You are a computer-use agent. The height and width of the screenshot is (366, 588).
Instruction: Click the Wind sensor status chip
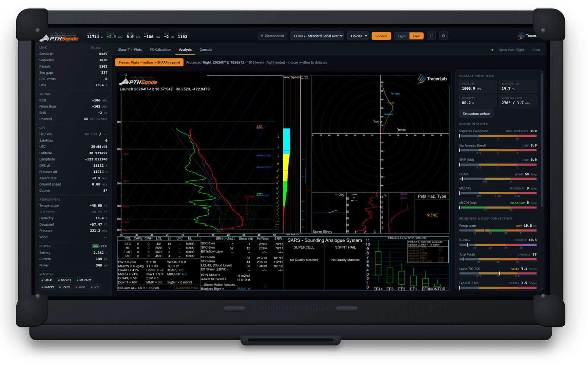80,287
